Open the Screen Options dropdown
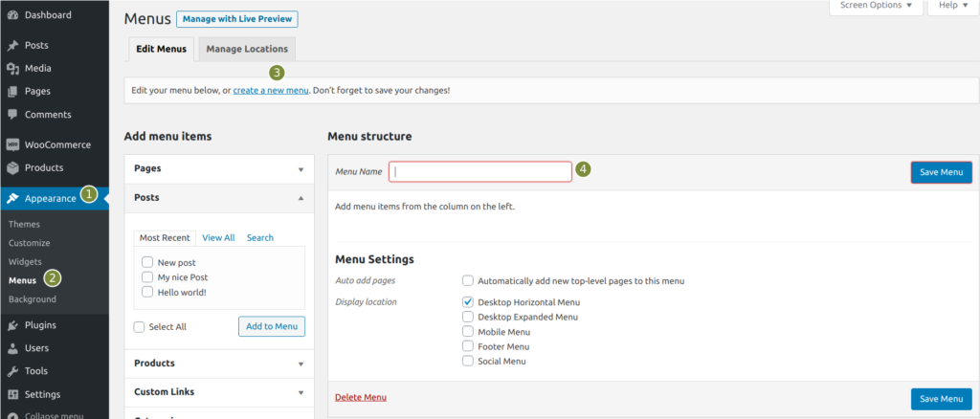980x419 pixels. click(875, 6)
